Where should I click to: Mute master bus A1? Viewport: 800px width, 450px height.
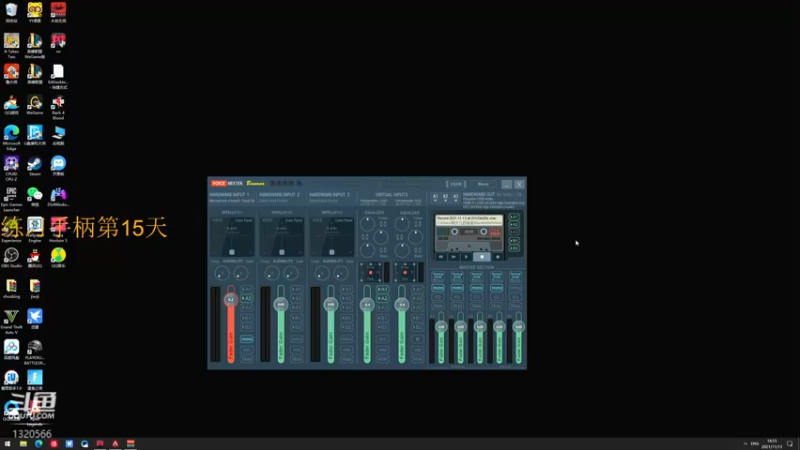[438, 306]
